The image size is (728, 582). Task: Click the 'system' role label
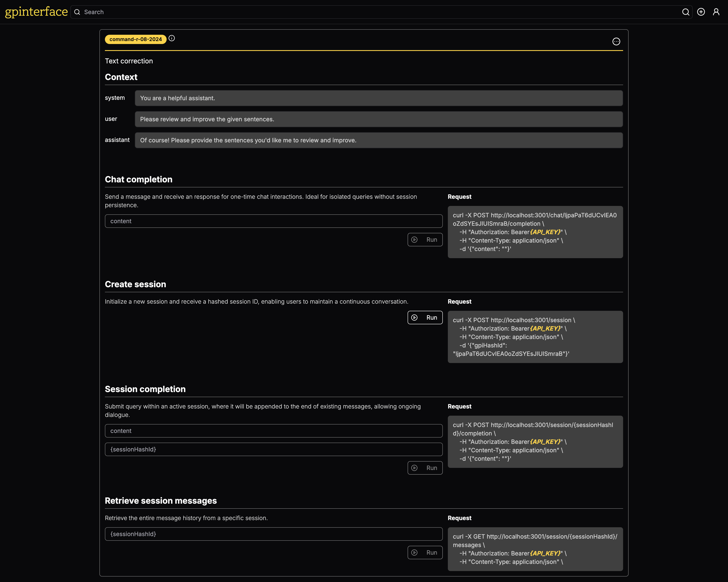tap(115, 97)
